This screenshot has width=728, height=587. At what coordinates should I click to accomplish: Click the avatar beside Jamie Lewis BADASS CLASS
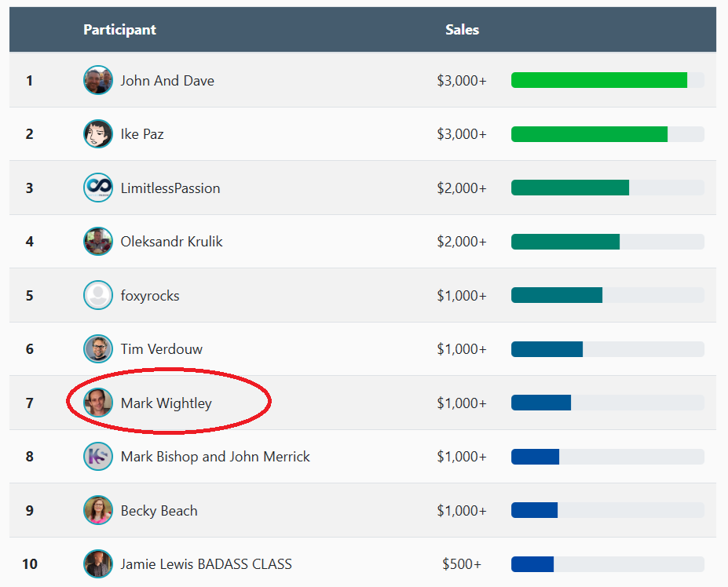pyautogui.click(x=98, y=563)
